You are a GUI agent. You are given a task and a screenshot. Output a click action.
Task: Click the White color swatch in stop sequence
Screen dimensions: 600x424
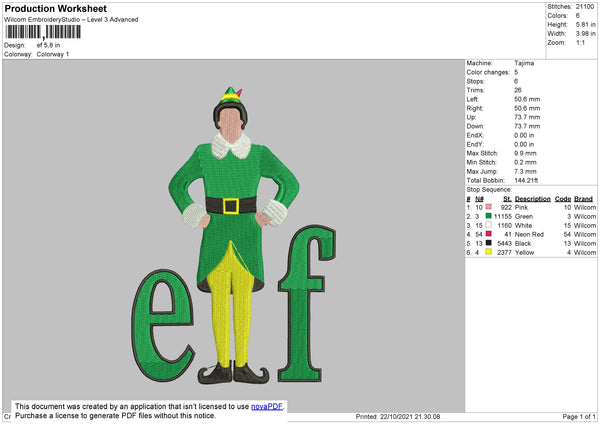489,225
